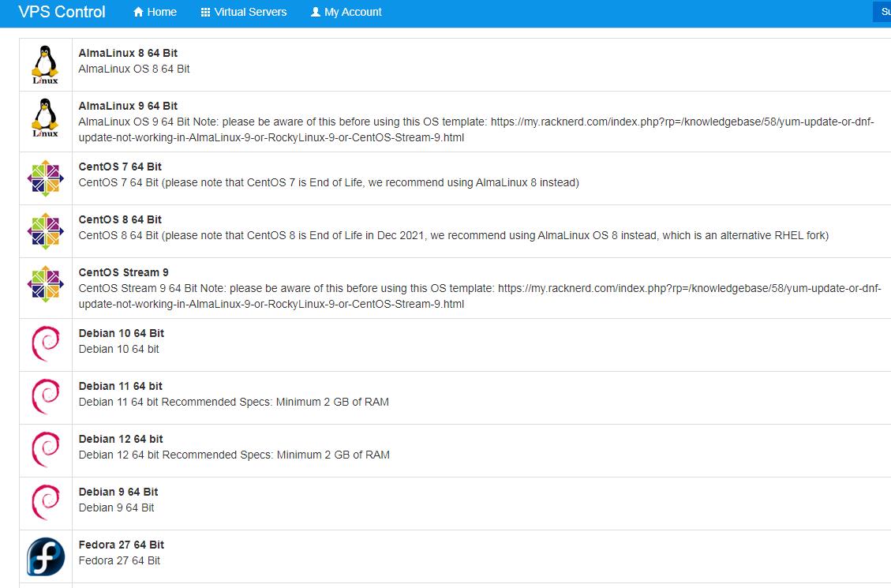Click the Fedora 27 64 Bit logo
Screen dimensions: 891x588
pyautogui.click(x=46, y=556)
